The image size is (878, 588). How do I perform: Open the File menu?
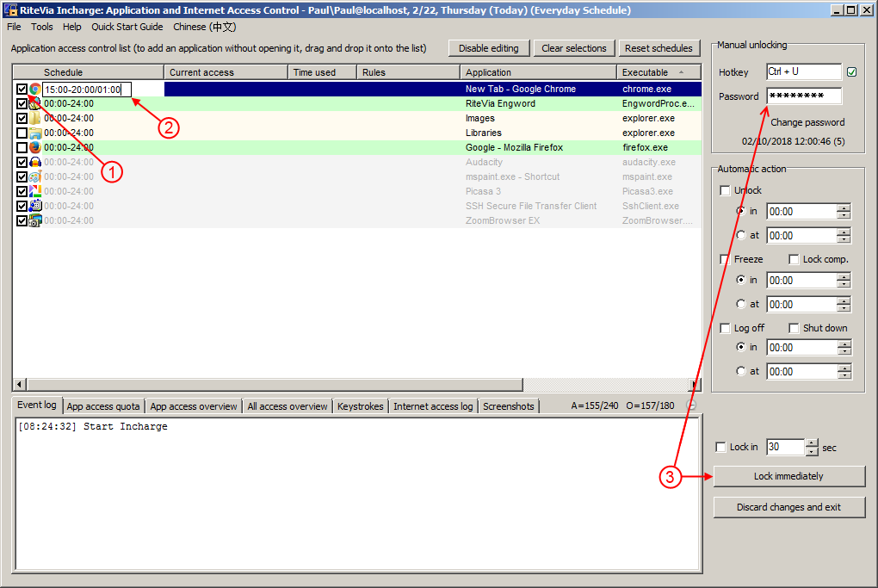(x=14, y=27)
